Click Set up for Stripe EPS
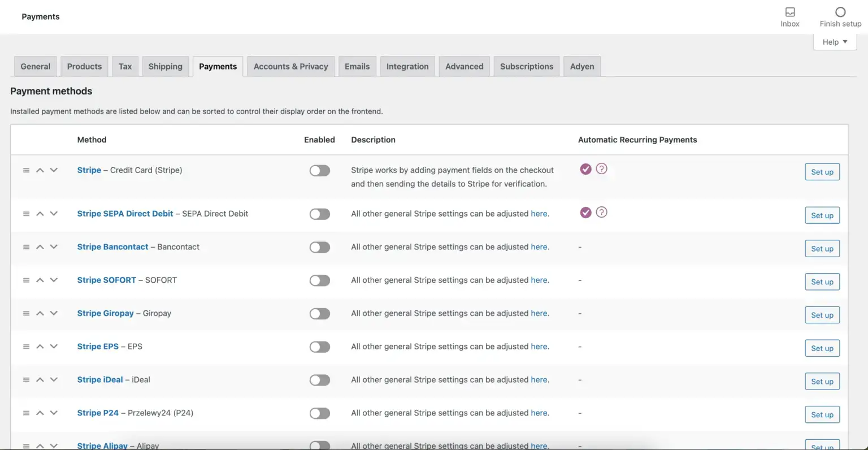This screenshot has width=868, height=450. (822, 348)
